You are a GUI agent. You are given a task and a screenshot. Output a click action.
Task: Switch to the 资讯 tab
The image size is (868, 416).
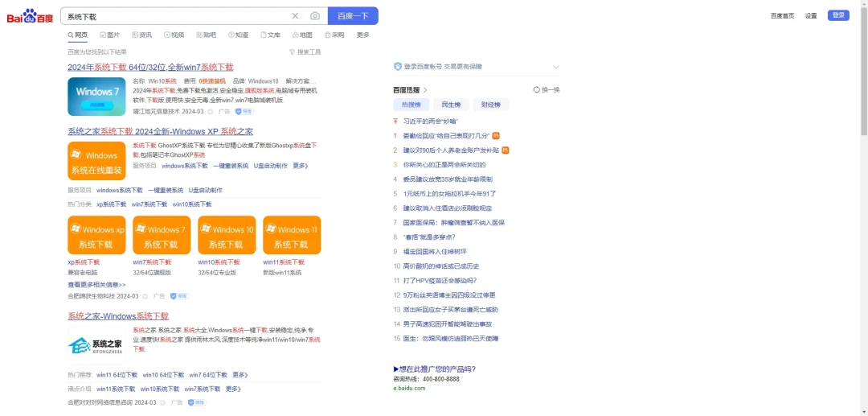(141, 35)
